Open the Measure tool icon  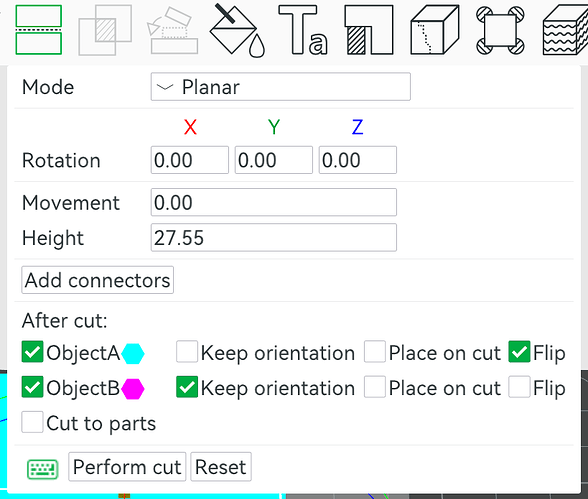tap(500, 30)
